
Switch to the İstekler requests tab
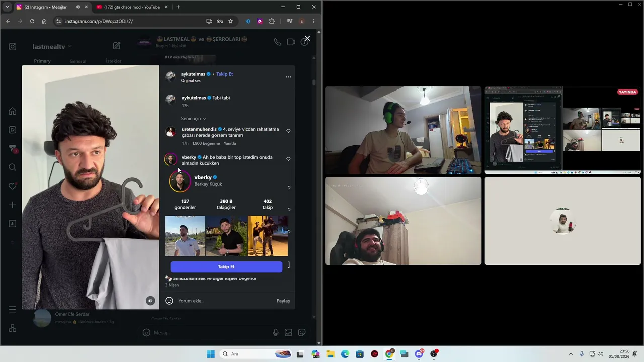pyautogui.click(x=113, y=61)
